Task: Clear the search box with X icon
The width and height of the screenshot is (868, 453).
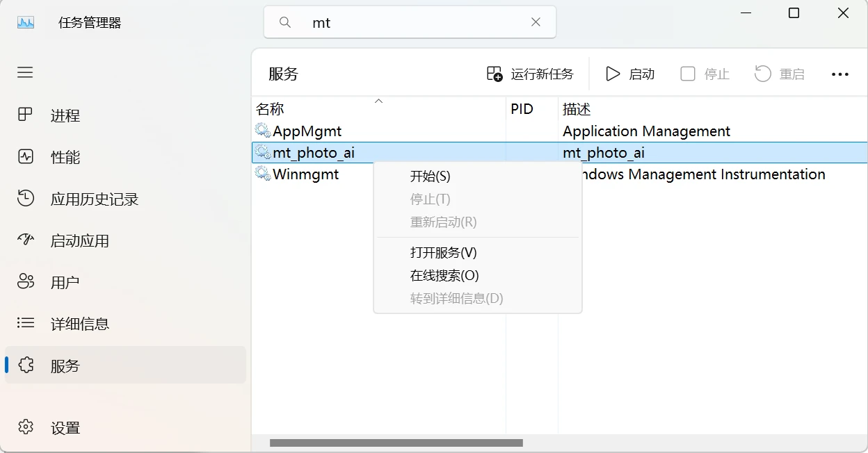Action: click(536, 22)
